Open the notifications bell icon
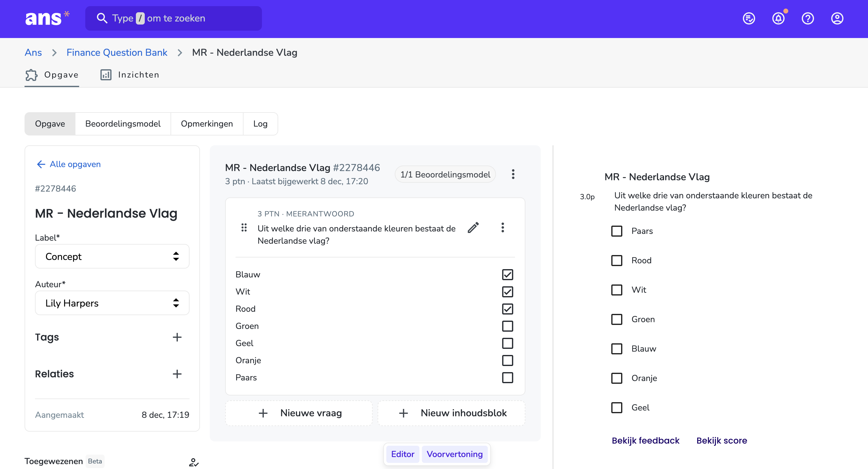868x469 pixels. pyautogui.click(x=778, y=18)
